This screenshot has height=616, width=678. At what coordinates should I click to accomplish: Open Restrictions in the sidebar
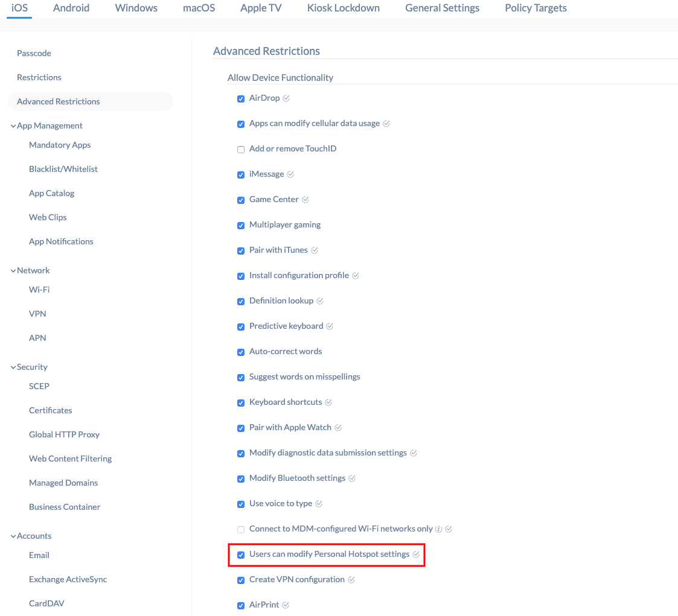(x=39, y=77)
